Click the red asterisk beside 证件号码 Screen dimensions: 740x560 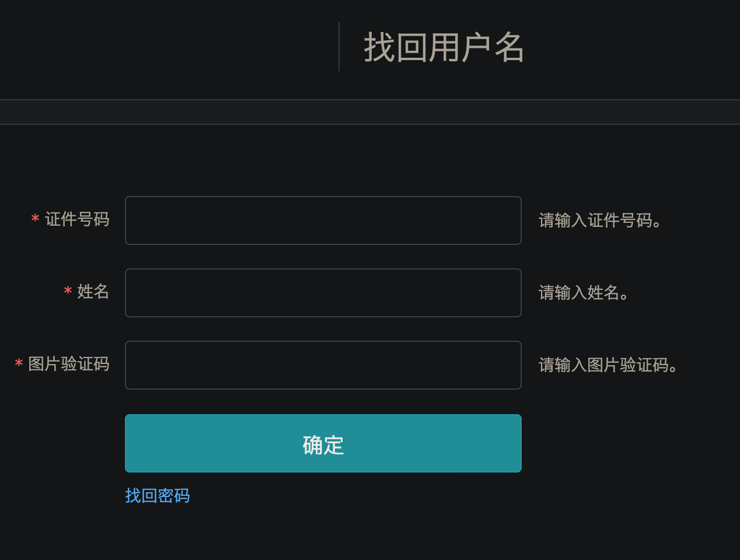35,219
